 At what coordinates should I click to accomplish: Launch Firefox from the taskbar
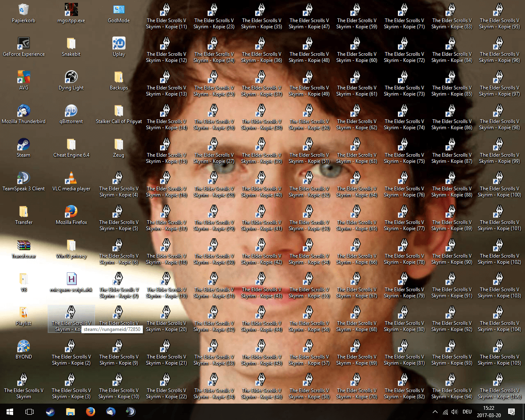(91, 411)
